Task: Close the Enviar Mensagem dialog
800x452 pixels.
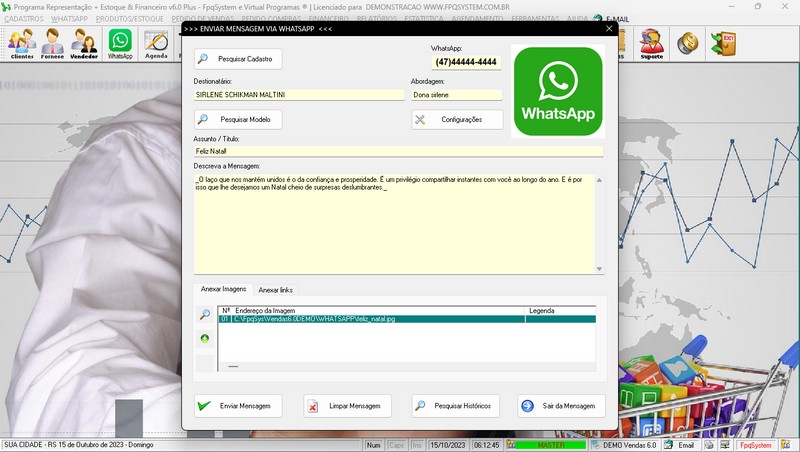Action: point(609,29)
